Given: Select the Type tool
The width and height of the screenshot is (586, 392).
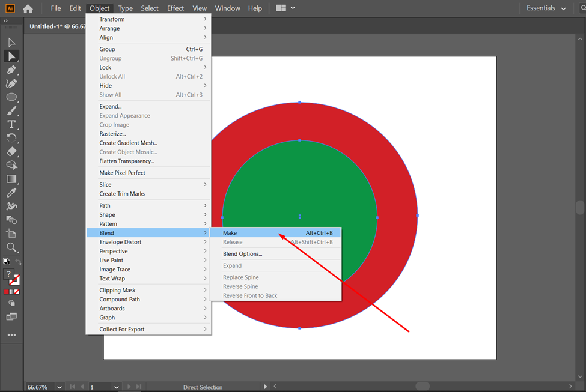Looking at the screenshot, I should pyautogui.click(x=11, y=124).
